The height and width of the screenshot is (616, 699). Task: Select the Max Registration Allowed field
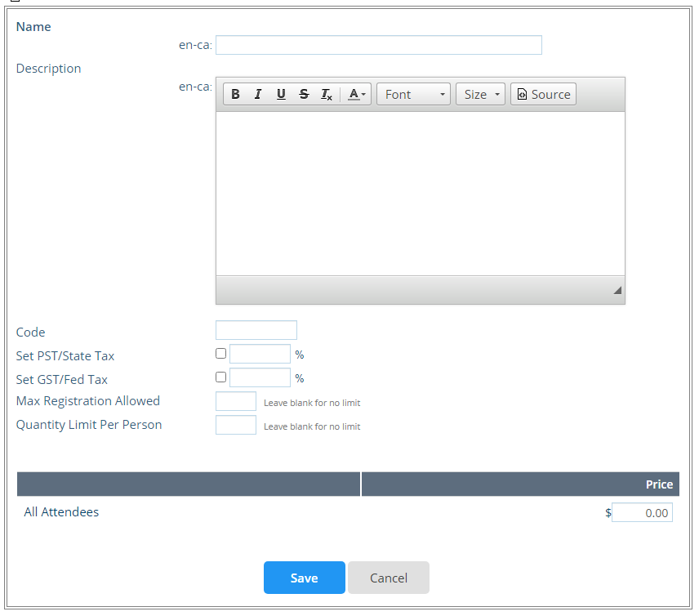[235, 401]
